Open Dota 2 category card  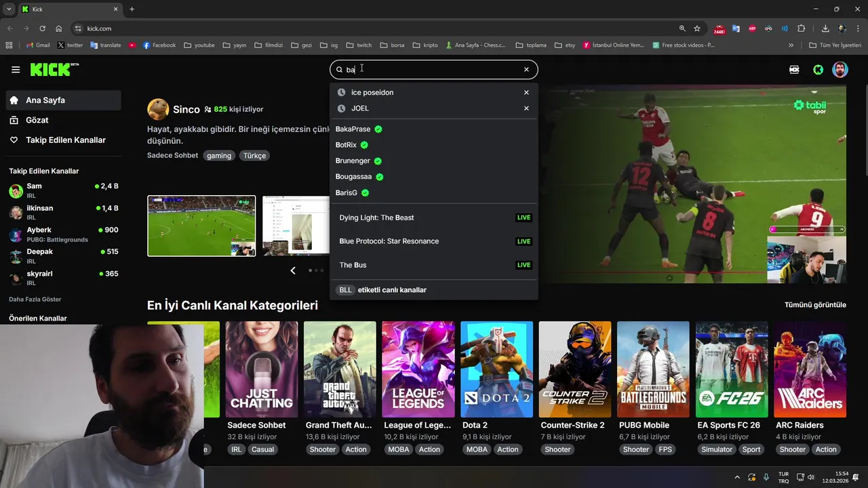[x=496, y=369]
